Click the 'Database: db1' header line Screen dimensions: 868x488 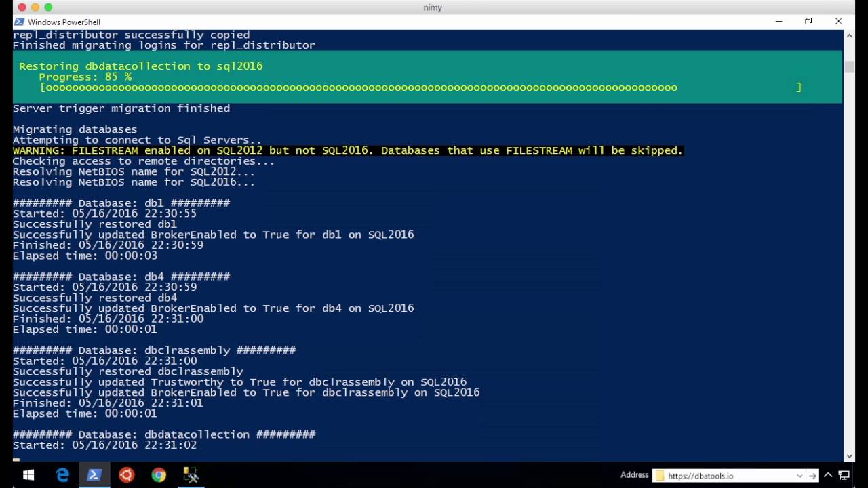click(121, 203)
